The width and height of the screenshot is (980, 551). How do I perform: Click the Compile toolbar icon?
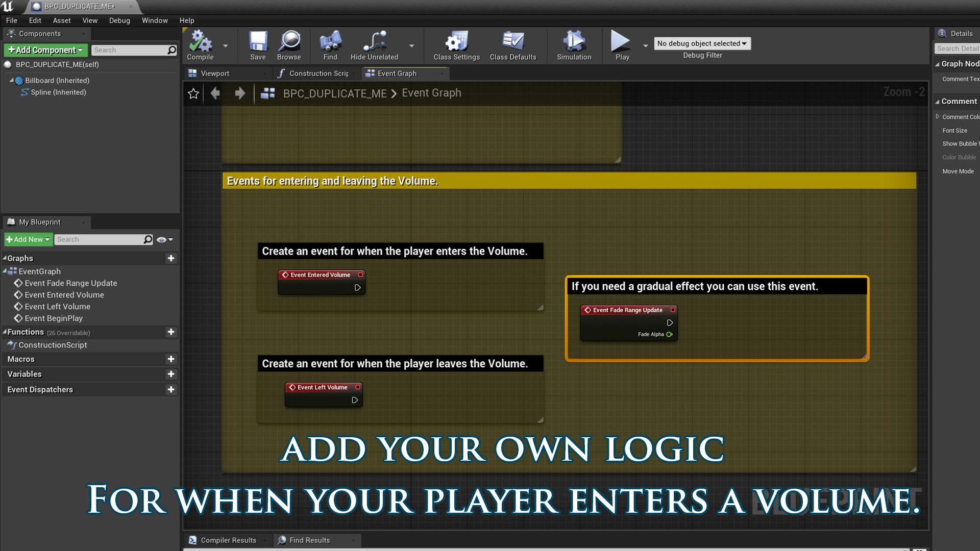click(200, 42)
